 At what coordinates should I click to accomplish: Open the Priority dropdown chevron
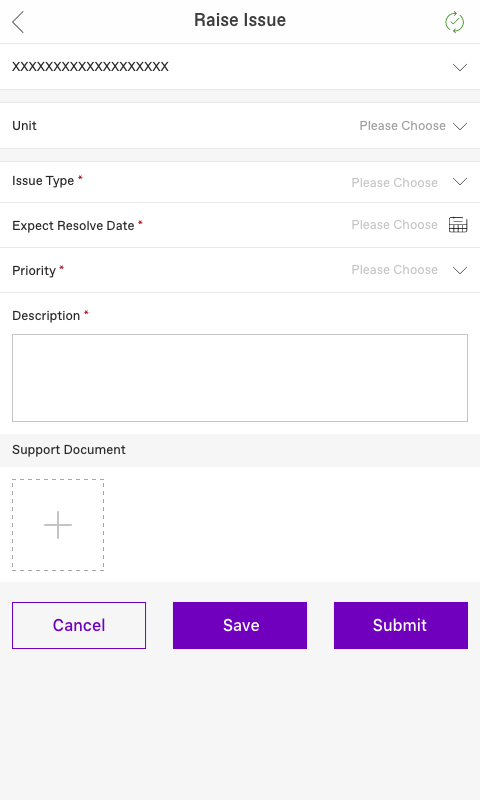point(460,270)
